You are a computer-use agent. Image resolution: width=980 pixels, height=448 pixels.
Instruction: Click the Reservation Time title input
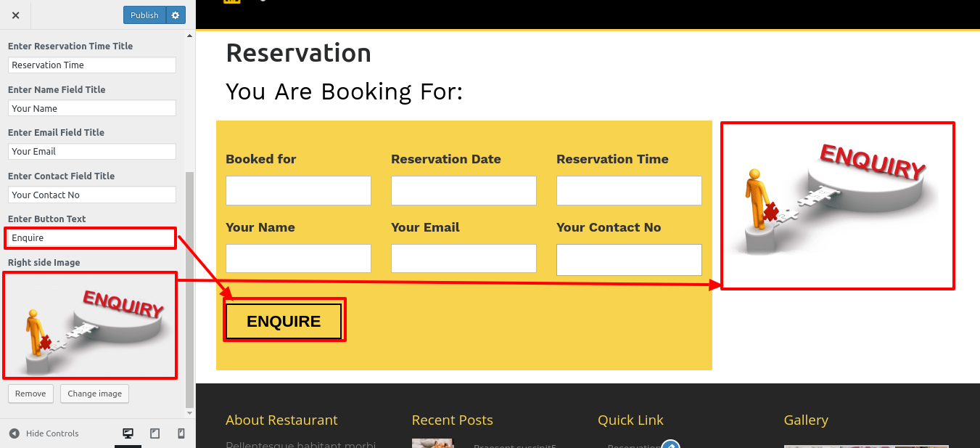pos(92,65)
